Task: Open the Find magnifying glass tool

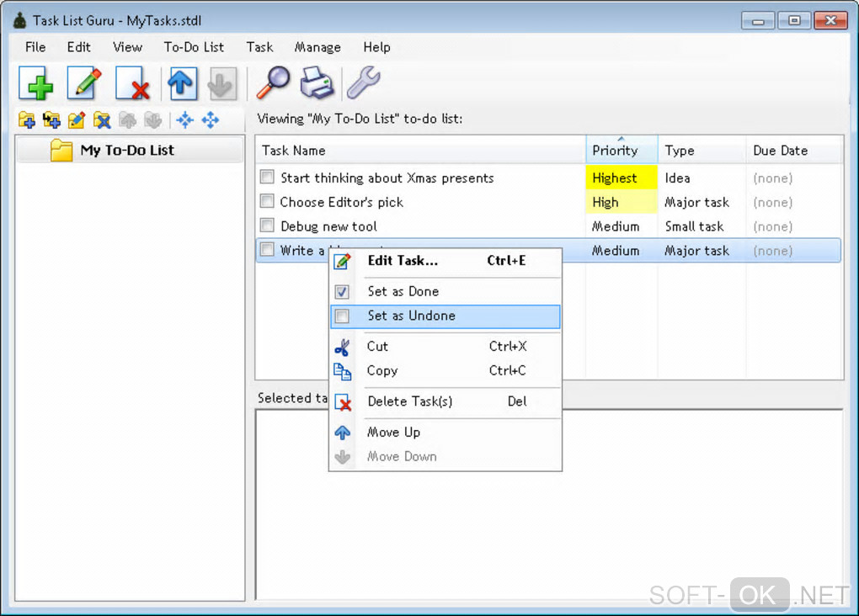Action: tap(273, 82)
